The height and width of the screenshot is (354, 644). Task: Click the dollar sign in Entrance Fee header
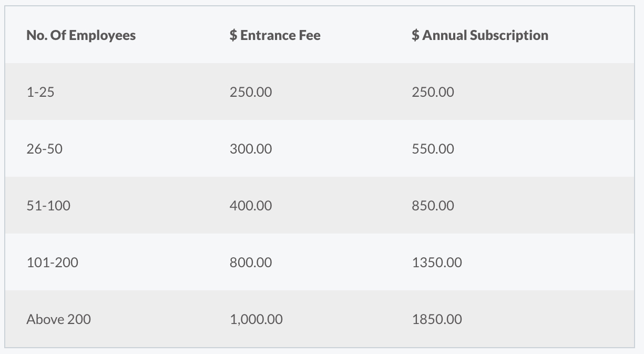tap(233, 35)
